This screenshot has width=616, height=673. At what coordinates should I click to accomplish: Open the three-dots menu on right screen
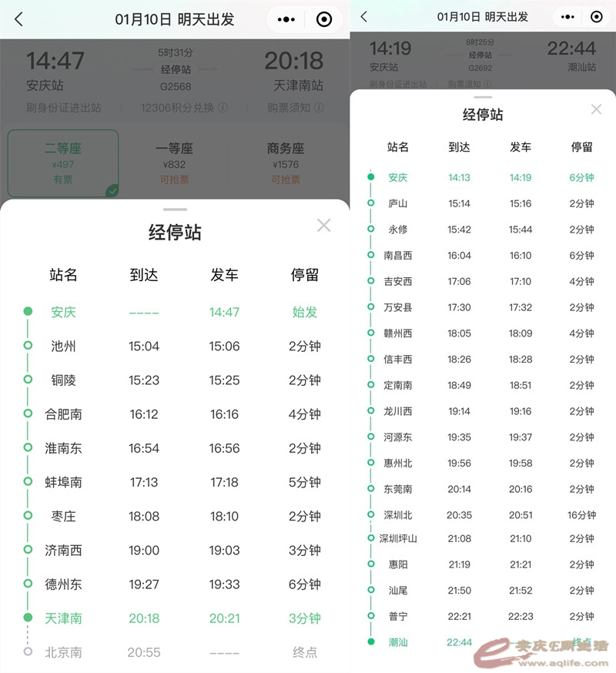[x=567, y=17]
